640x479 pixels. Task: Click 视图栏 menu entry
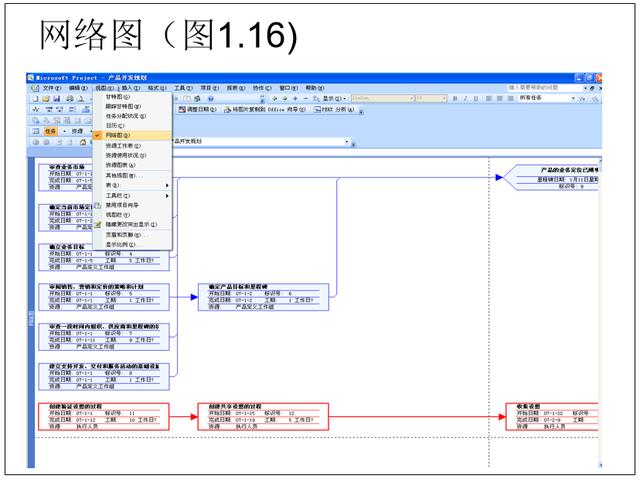pos(132,215)
